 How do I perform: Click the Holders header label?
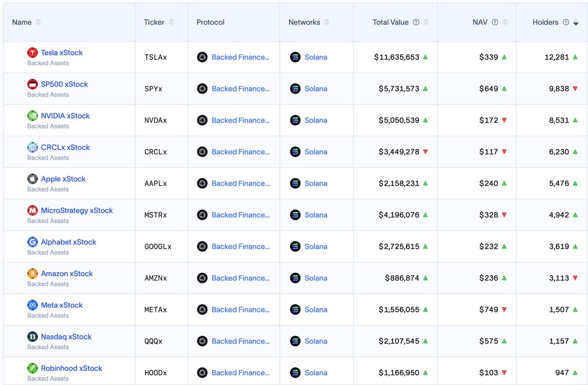[x=545, y=22]
